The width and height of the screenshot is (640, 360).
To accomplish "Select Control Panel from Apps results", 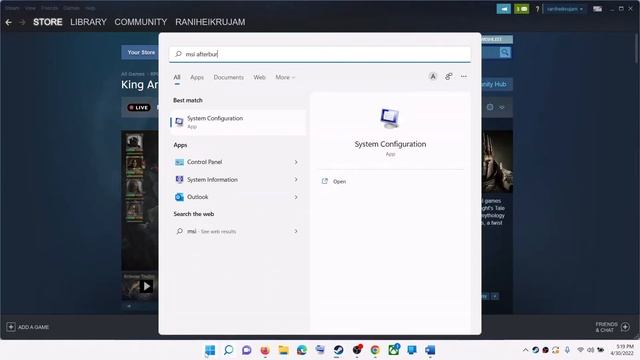I will click(204, 162).
